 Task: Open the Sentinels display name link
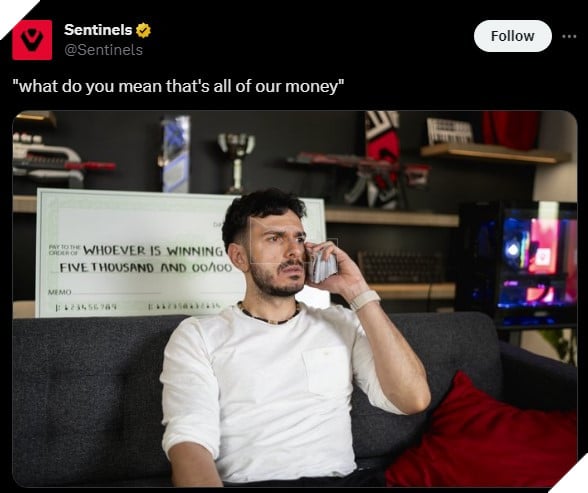tap(98, 30)
